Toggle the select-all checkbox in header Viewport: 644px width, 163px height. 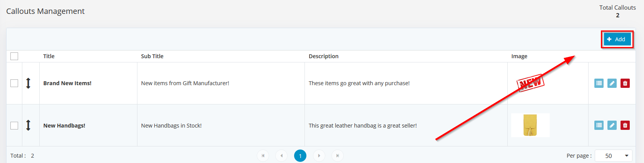pyautogui.click(x=14, y=56)
